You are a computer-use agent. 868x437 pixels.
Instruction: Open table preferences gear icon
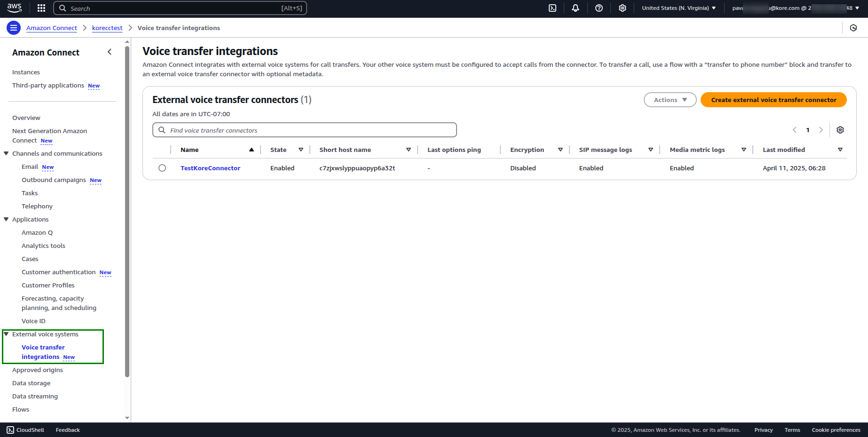click(x=840, y=130)
